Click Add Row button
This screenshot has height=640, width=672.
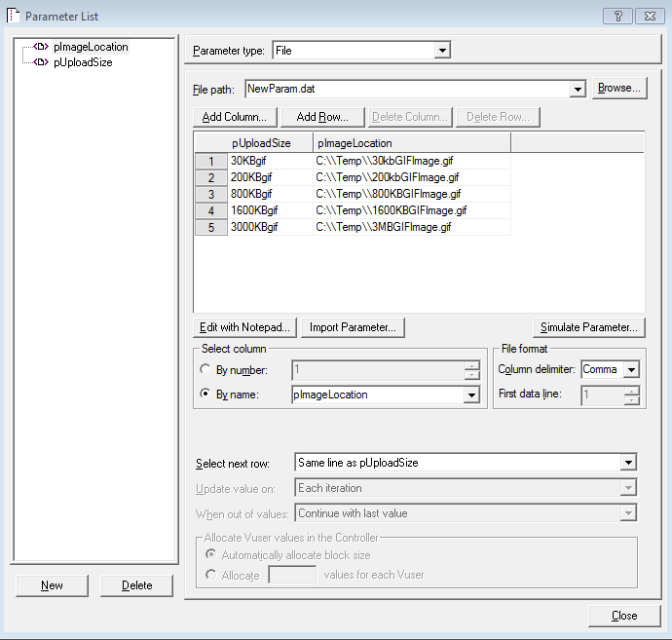(x=322, y=117)
